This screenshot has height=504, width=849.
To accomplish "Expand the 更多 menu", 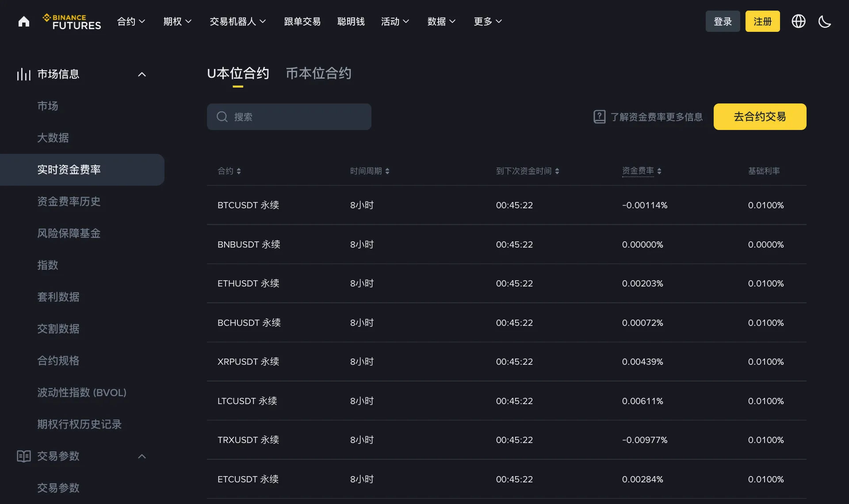I will click(x=488, y=21).
